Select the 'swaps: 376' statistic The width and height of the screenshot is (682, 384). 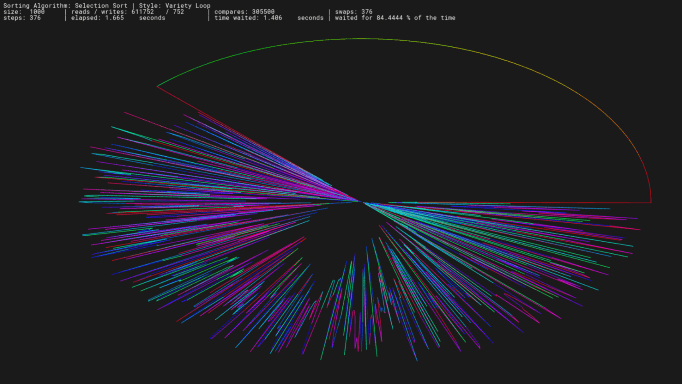354,12
